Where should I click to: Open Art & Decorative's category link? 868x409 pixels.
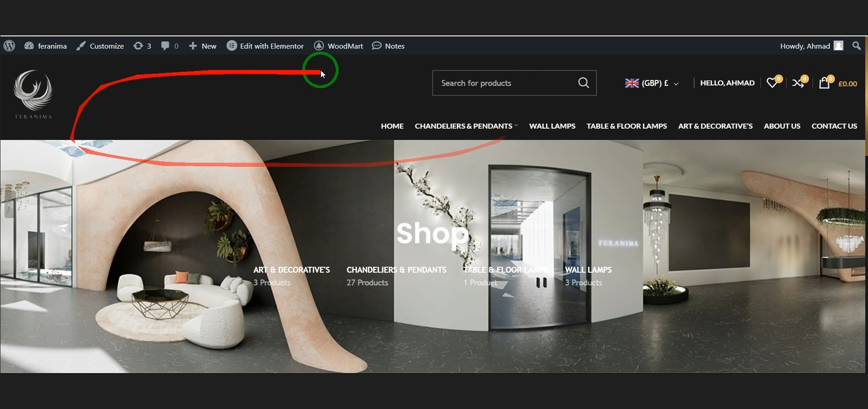pos(291,270)
